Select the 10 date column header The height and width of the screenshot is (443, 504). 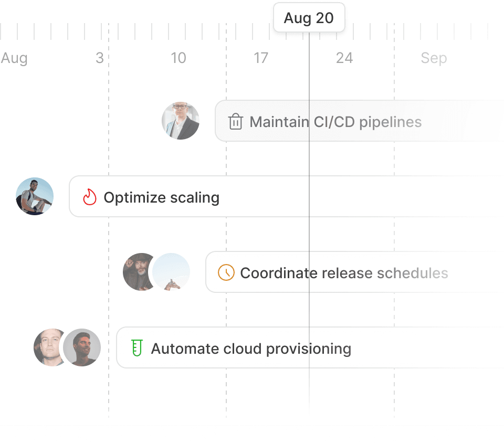click(x=178, y=58)
